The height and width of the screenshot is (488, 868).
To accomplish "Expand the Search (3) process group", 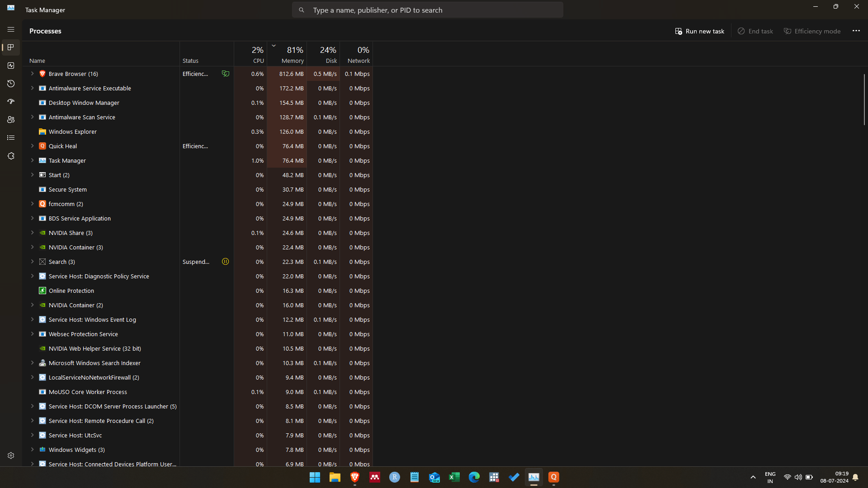I will click(x=32, y=262).
